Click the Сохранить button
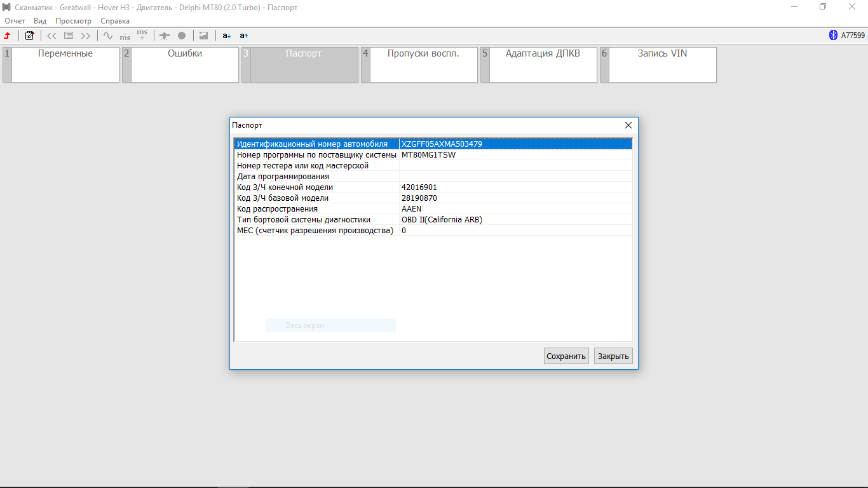The width and height of the screenshot is (868, 488). tap(566, 356)
